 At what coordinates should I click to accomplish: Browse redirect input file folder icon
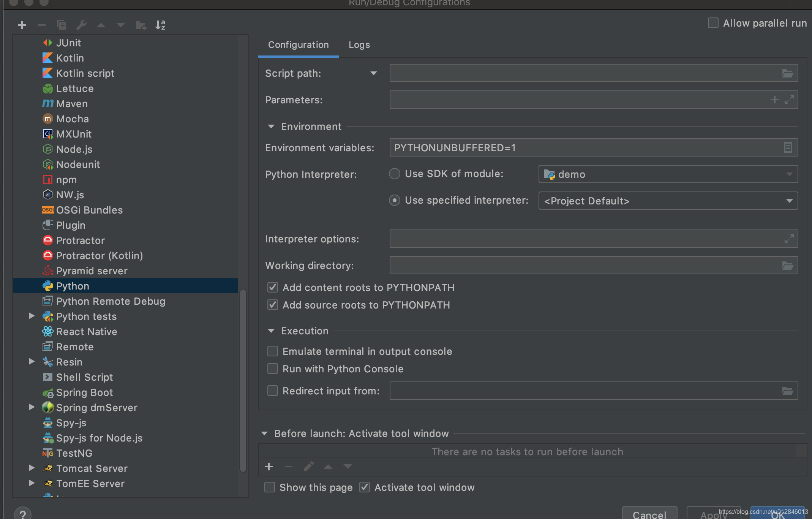coord(788,391)
